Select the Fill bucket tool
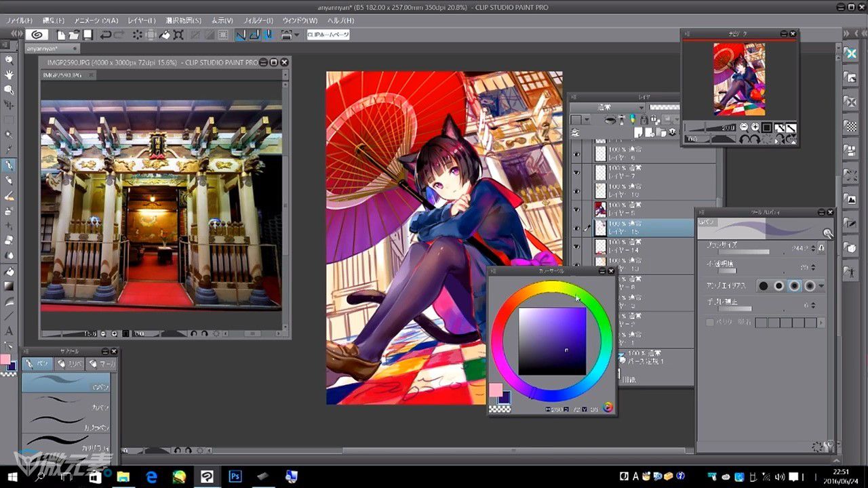This screenshot has width=868, height=488. pos(9,270)
